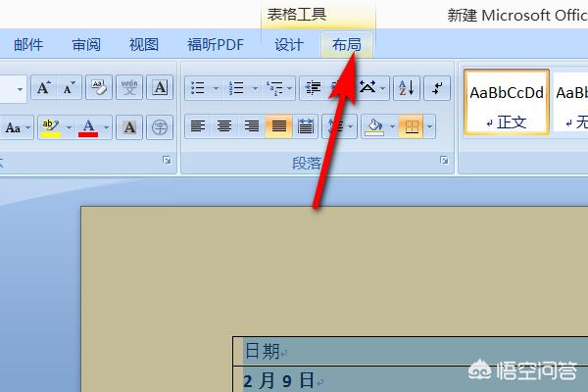
Task: Open the Phonetic Guide (wén) tool
Action: tap(129, 88)
